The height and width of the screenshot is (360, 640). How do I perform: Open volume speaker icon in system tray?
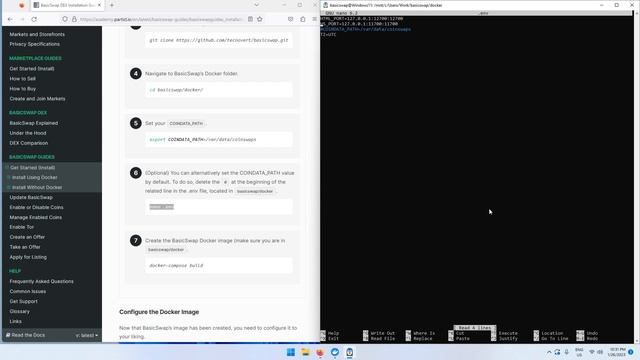tap(600, 352)
